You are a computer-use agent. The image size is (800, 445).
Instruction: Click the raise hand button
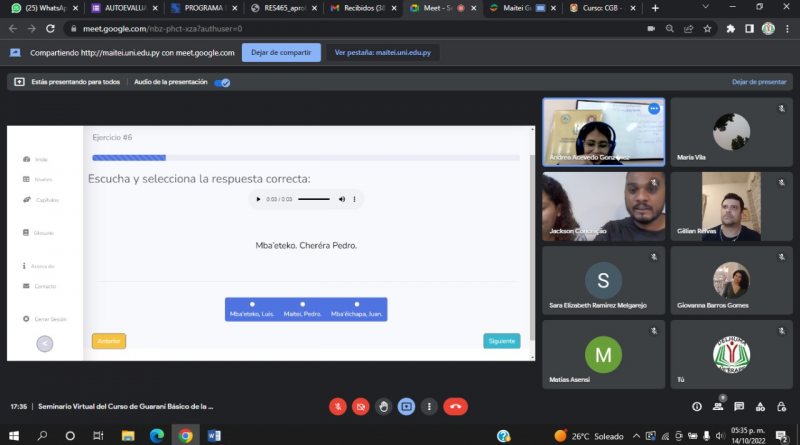383,406
